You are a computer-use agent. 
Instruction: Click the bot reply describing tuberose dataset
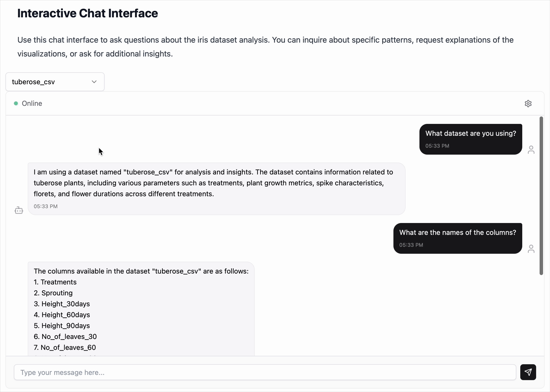(216, 183)
